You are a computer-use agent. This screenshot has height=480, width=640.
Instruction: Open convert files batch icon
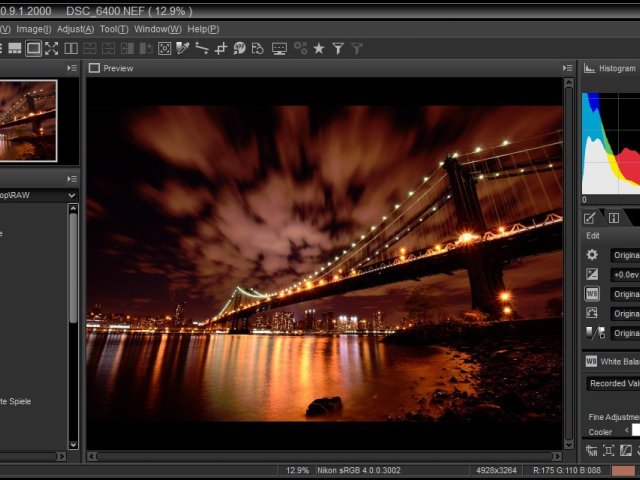tap(258, 49)
